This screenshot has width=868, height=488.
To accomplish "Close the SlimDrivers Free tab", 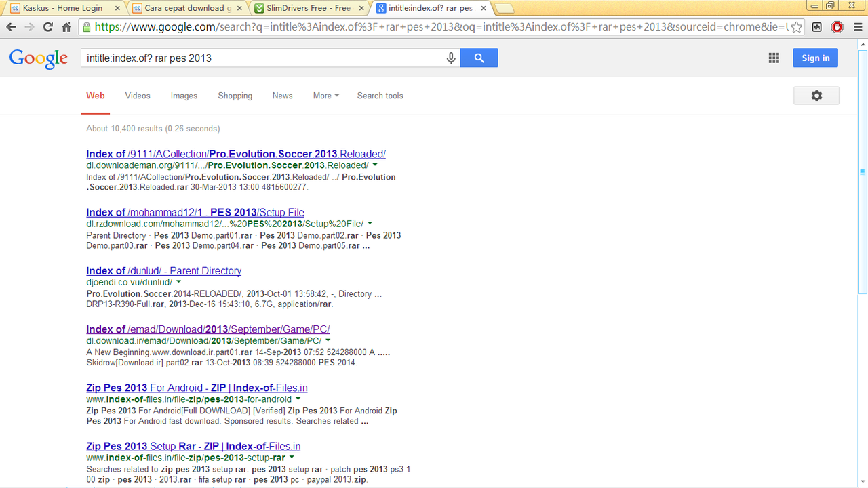I will [361, 8].
